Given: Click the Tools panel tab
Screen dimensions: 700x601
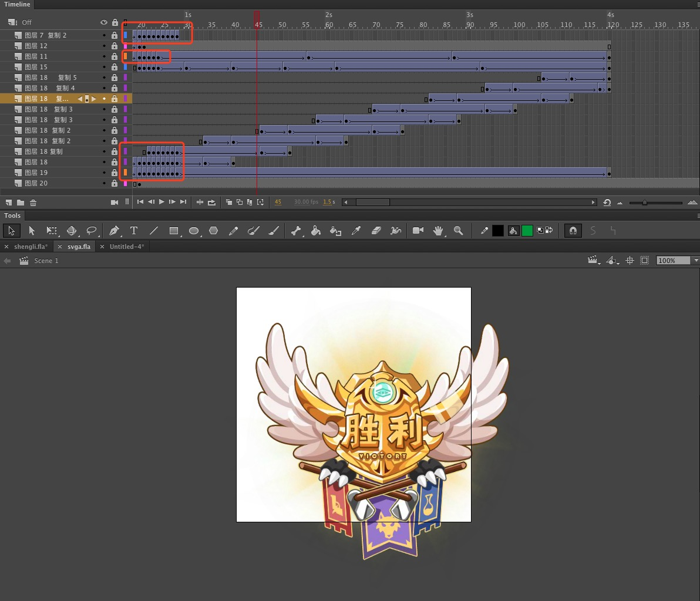Looking at the screenshot, I should tap(12, 215).
